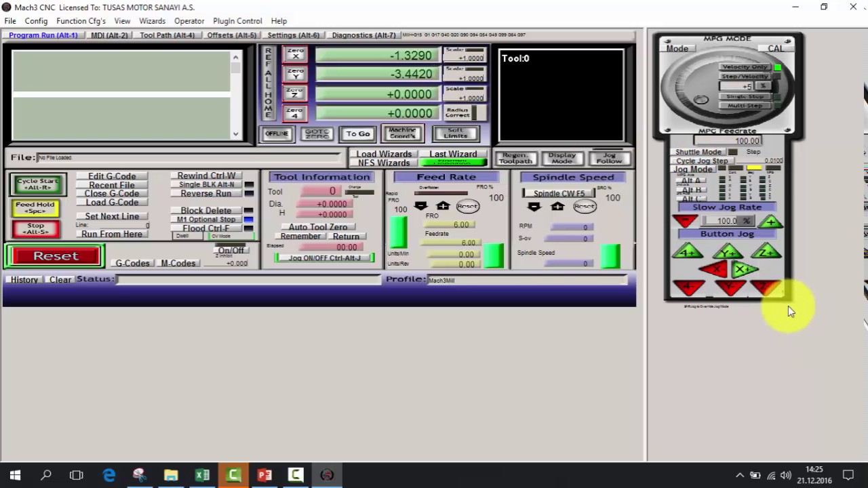The image size is (868, 488).
Task: Switch to Offsets (Alt-5) tab
Action: [x=232, y=35]
